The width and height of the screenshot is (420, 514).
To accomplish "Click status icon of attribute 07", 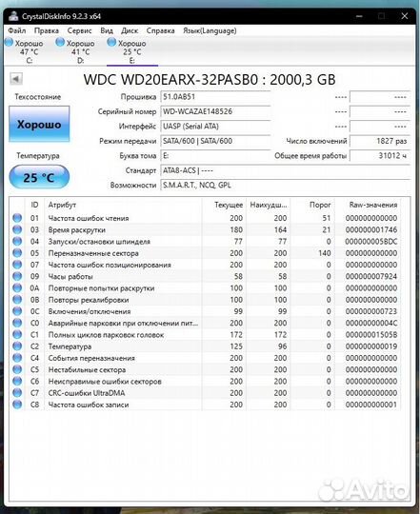I will coord(17,265).
